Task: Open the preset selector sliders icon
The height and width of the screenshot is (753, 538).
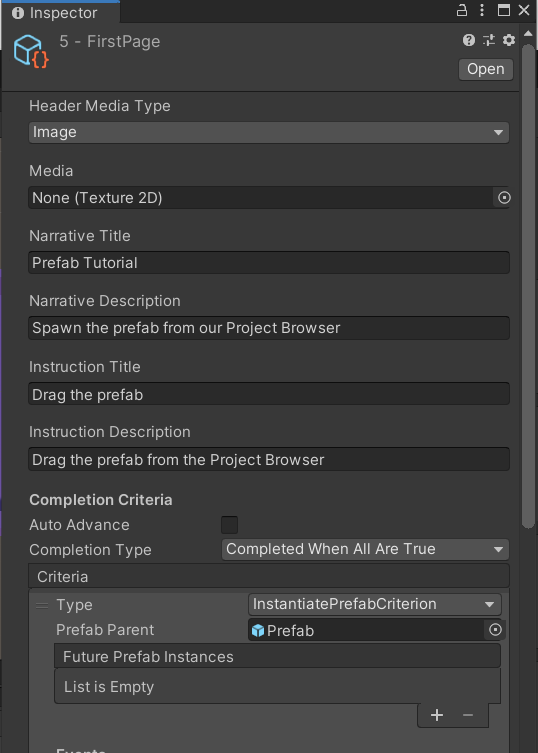Action: pos(489,40)
